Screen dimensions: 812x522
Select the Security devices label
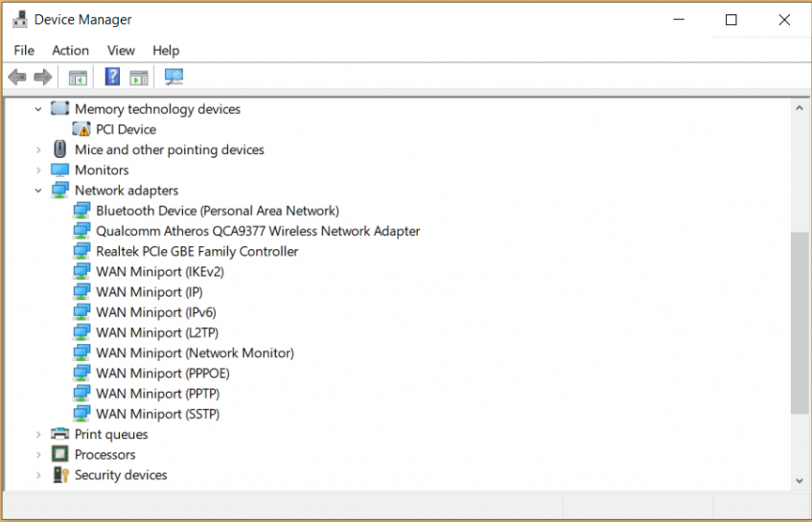(121, 475)
